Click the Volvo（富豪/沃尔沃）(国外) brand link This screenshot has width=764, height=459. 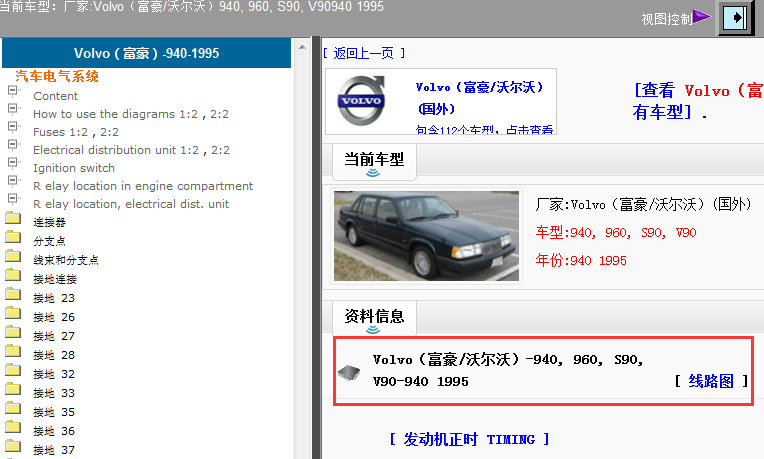[480, 97]
